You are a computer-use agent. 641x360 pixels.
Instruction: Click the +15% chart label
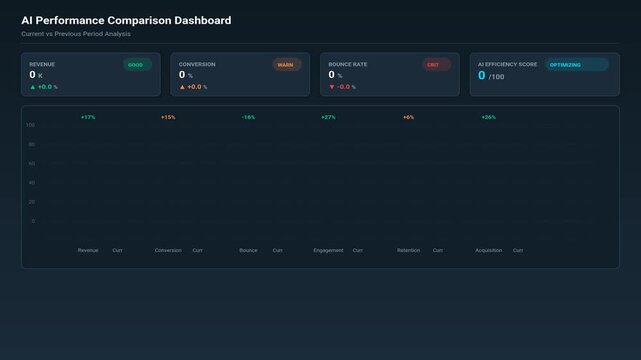(168, 117)
